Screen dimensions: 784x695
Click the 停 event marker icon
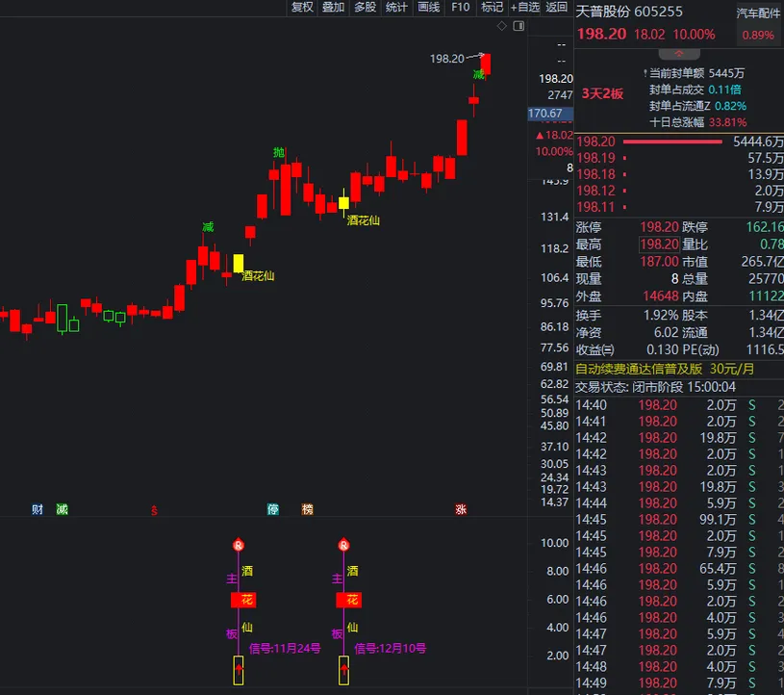(273, 509)
